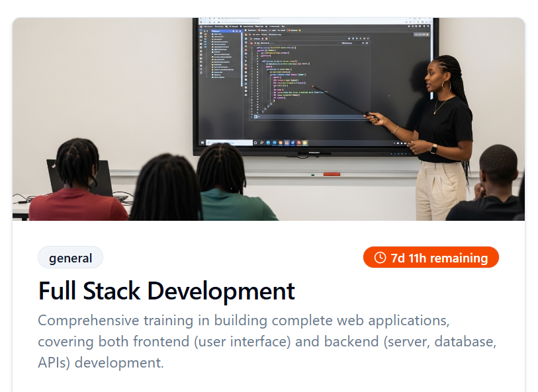Click the red marker below the display

coord(331,175)
